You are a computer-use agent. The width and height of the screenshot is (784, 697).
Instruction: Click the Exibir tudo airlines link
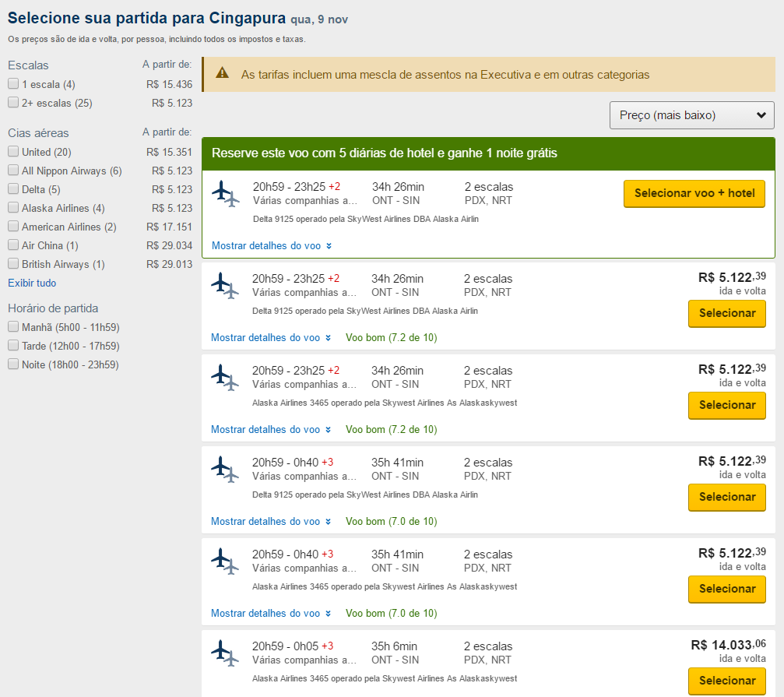32,283
